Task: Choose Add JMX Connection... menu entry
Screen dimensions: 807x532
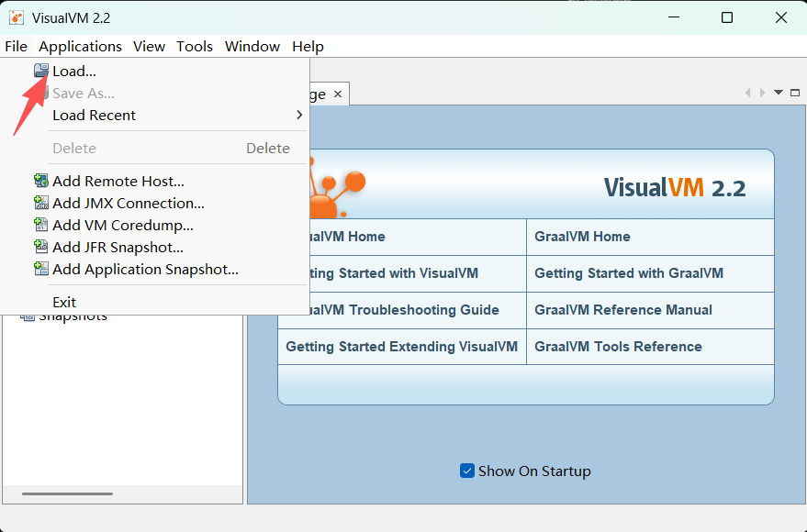Action: [129, 203]
